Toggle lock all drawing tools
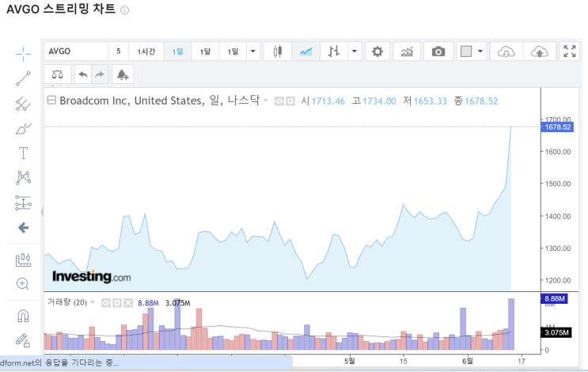 [x=22, y=340]
